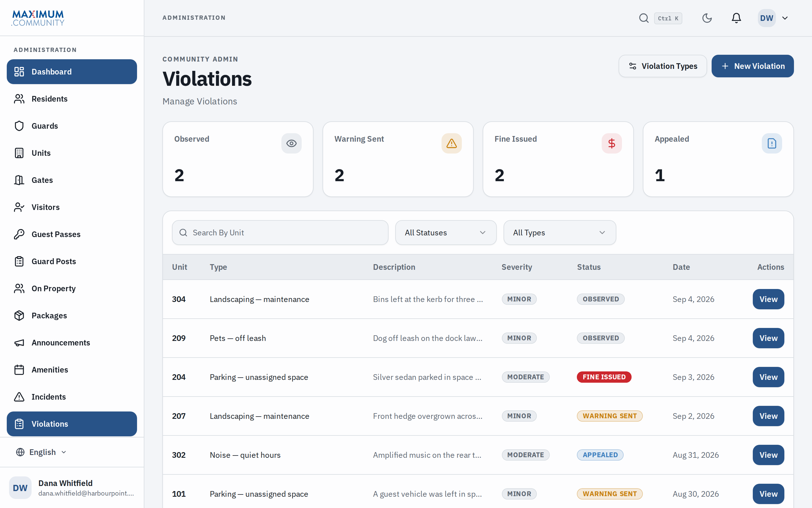The width and height of the screenshot is (812, 508).
Task: Click the Announcements megaphone icon
Action: [x=19, y=343]
